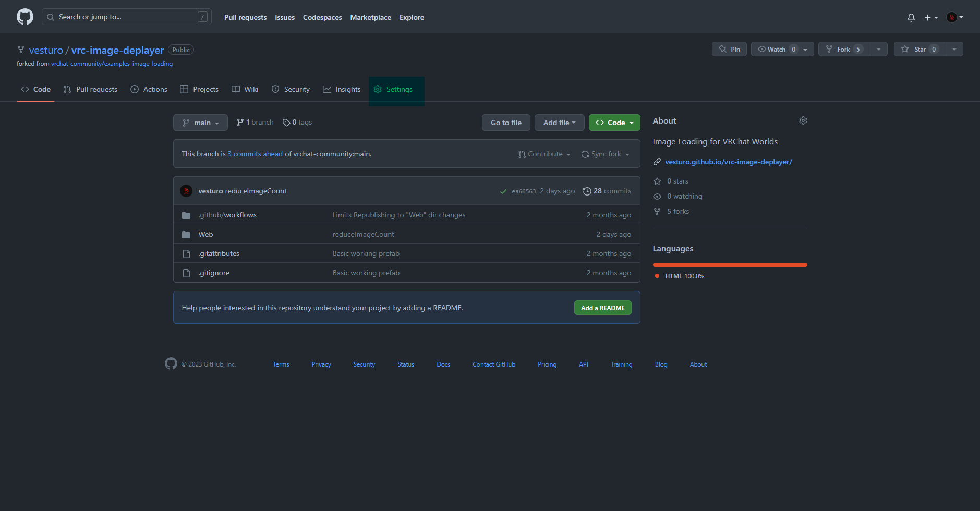Pin this repository
The image size is (980, 511).
(x=729, y=49)
